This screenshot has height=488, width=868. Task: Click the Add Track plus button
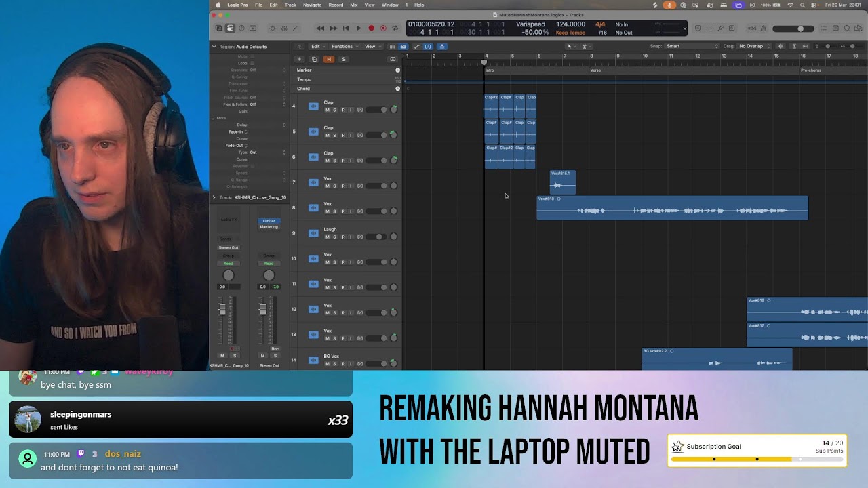299,59
